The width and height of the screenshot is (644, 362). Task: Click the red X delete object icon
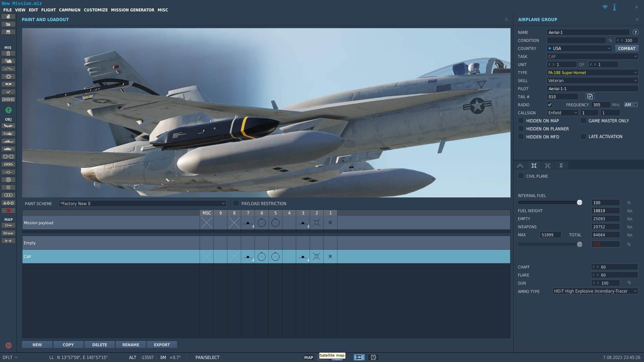(x=8, y=210)
